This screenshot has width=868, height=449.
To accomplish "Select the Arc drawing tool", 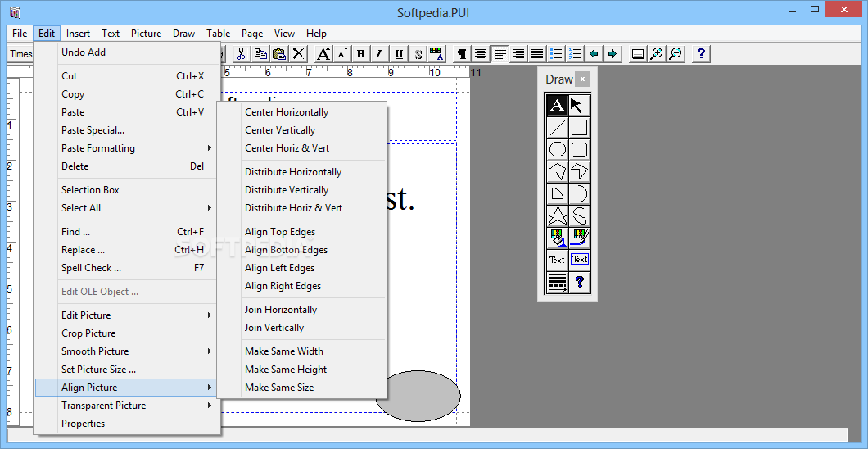I will [x=579, y=193].
